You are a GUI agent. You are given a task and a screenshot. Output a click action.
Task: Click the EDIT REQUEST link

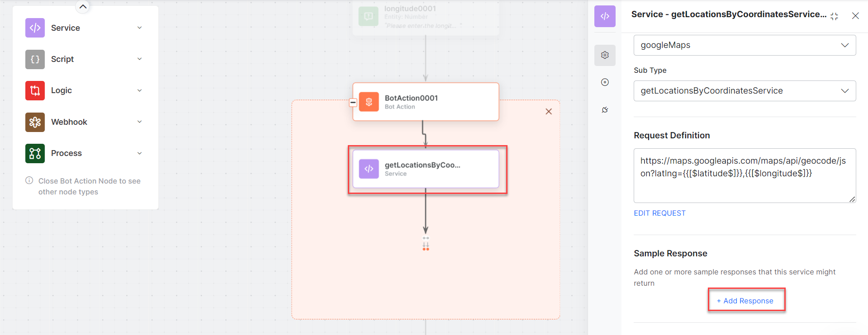[x=659, y=213]
